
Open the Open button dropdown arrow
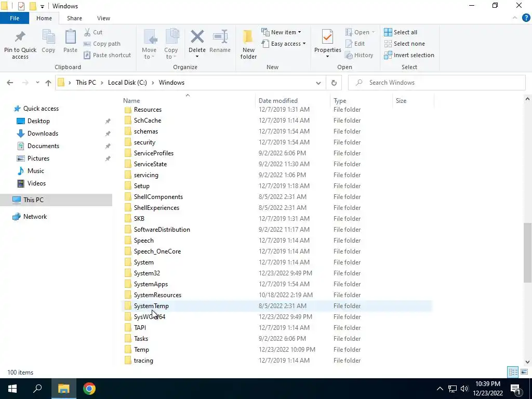(373, 32)
